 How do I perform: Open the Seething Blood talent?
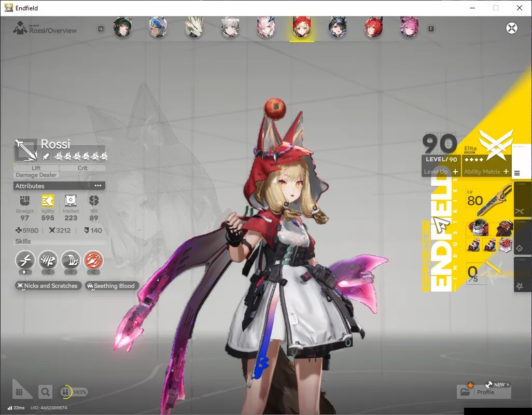click(x=111, y=286)
